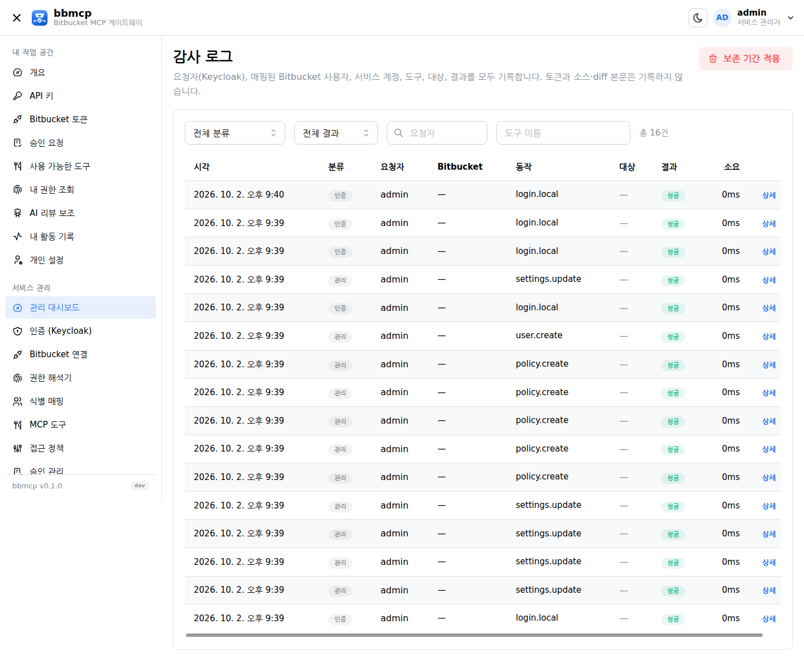Click the user.create action cell
This screenshot has width=804, height=672.
[539, 335]
